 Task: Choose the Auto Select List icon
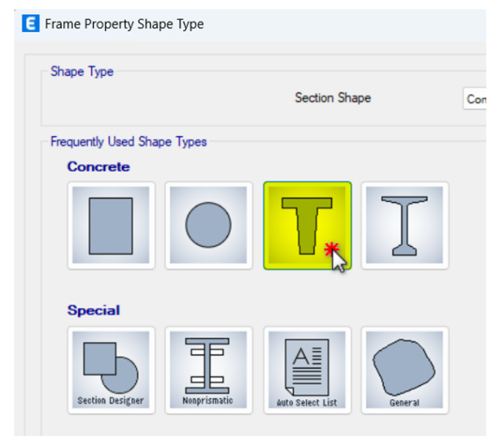tap(307, 368)
